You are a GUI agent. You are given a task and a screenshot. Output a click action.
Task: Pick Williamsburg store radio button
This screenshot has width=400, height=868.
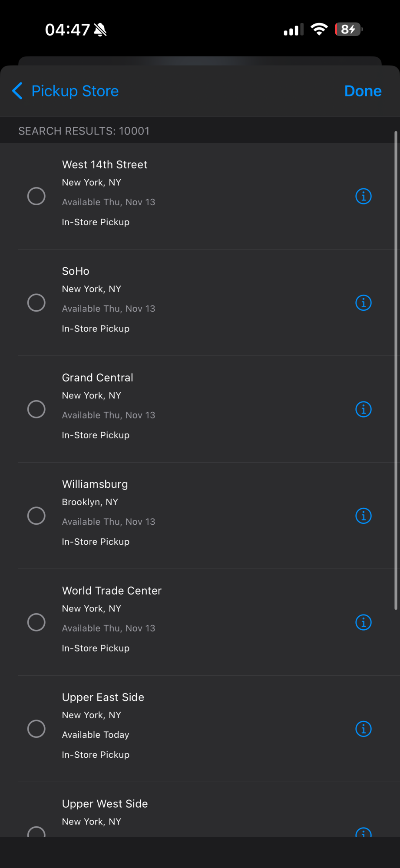click(36, 516)
